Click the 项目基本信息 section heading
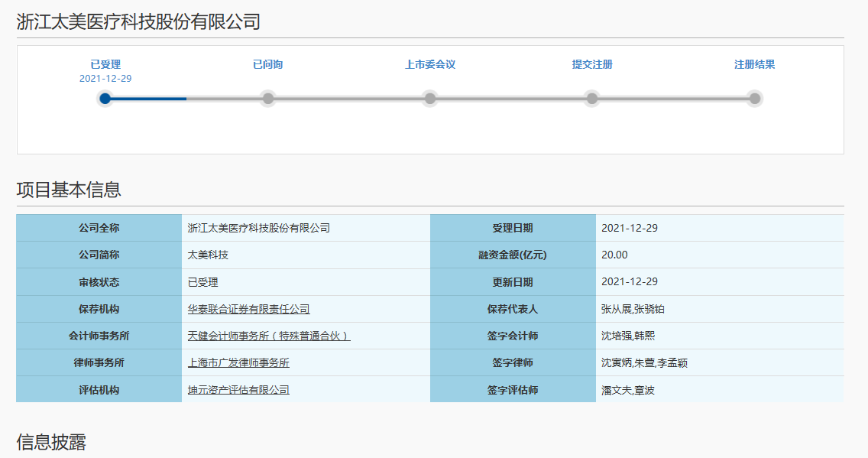Screen dimensions: 868x458 pos(69,190)
